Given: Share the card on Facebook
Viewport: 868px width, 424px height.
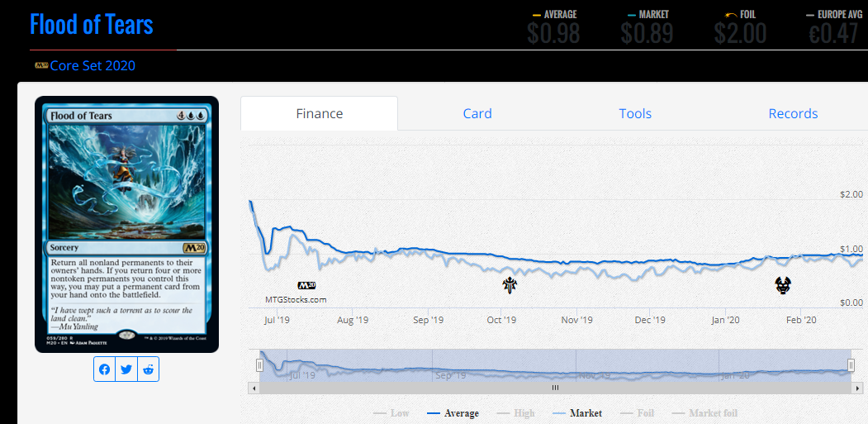Looking at the screenshot, I should (105, 369).
